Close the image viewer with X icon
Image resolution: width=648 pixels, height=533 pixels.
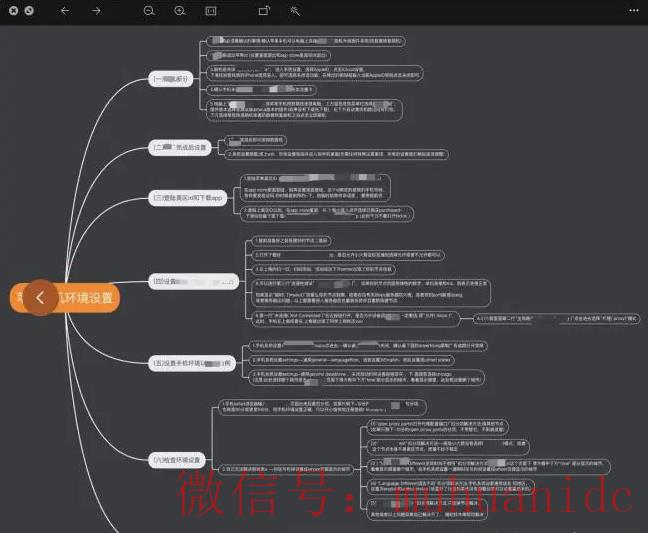13,11
